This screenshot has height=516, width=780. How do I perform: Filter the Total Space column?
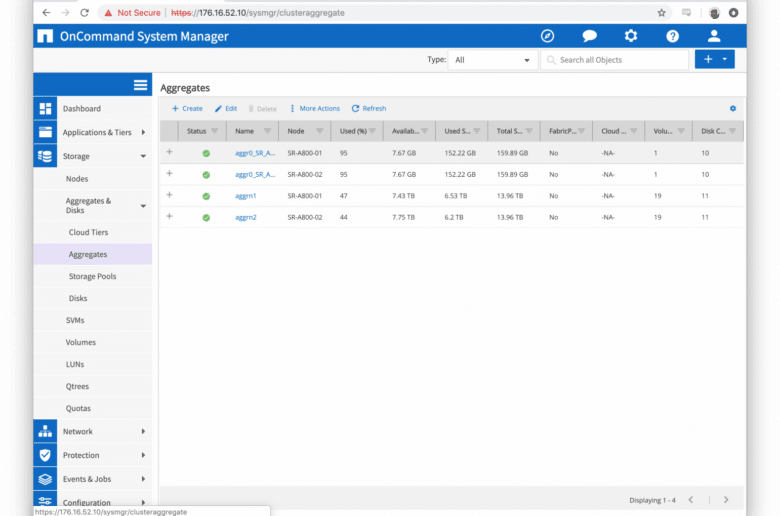[x=529, y=131]
